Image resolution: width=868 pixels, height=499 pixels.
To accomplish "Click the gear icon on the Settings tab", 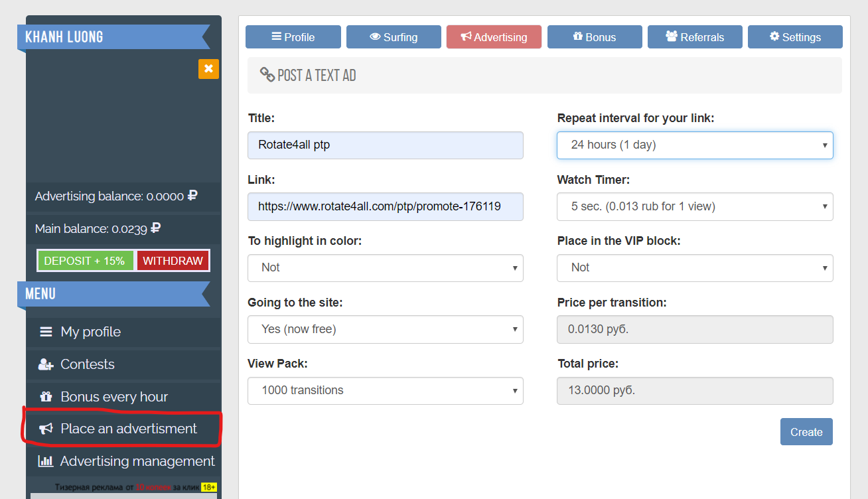I will tap(774, 37).
